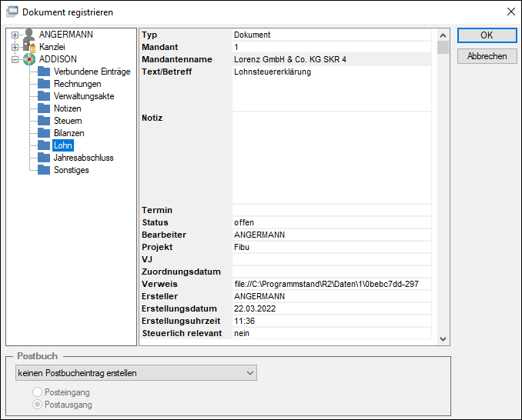This screenshot has height=420, width=522.
Task: Click the Abbrechen button
Action: [487, 56]
